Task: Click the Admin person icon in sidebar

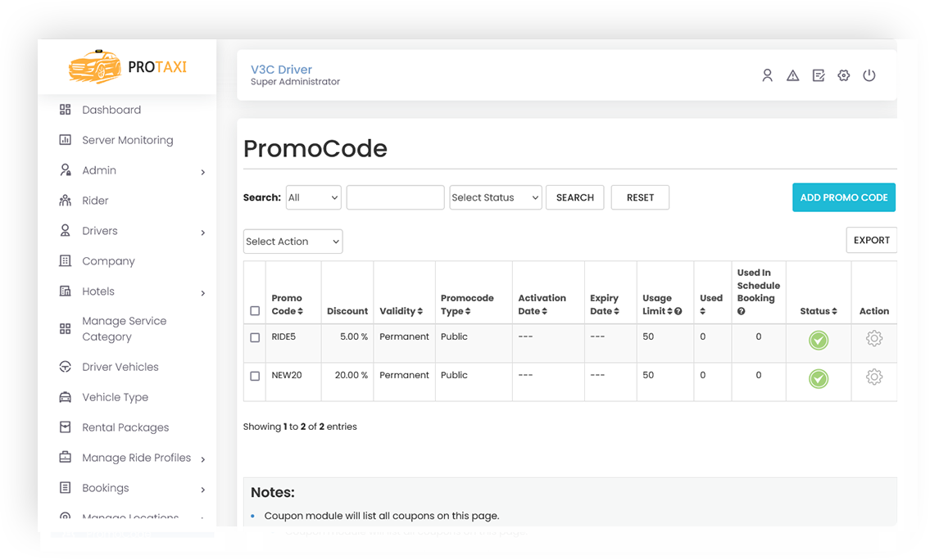Action: coord(66,170)
